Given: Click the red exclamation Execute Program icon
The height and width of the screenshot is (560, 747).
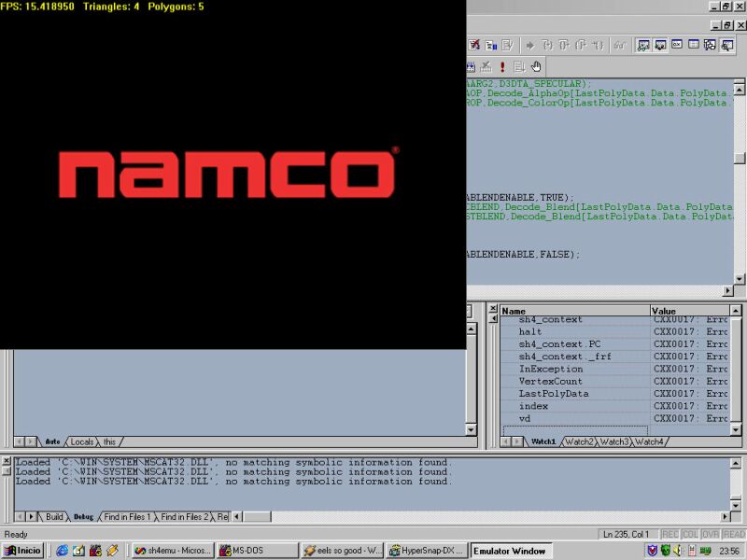Looking at the screenshot, I should [x=502, y=66].
